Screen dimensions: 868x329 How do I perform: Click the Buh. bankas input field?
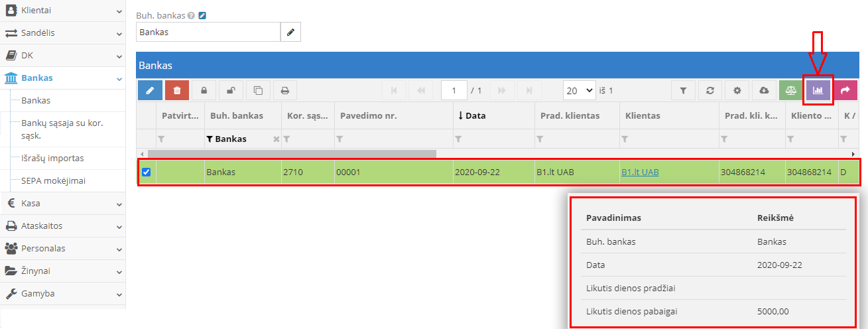point(208,32)
